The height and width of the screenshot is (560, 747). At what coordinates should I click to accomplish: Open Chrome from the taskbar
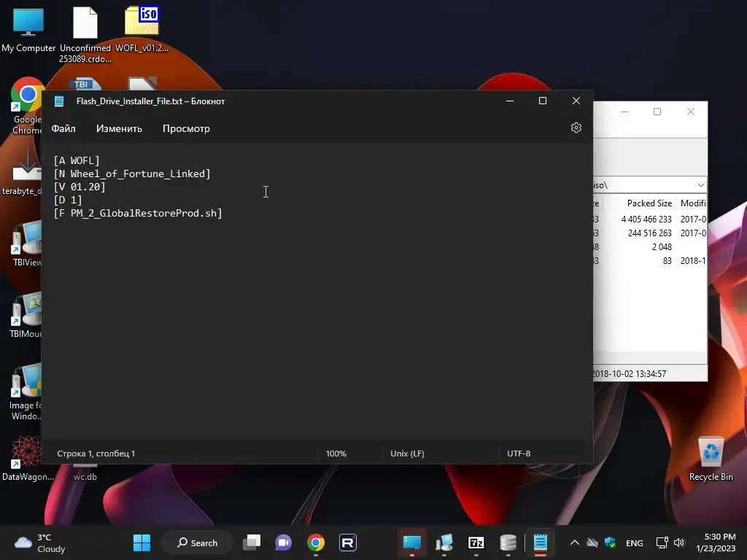click(315, 542)
